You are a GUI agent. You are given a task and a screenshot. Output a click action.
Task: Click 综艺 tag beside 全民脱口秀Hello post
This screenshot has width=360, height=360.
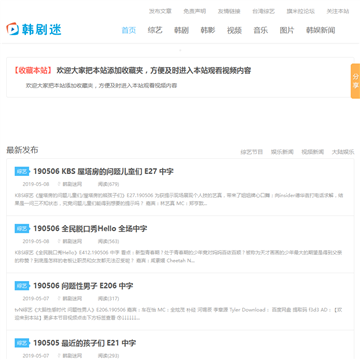(x=22, y=229)
